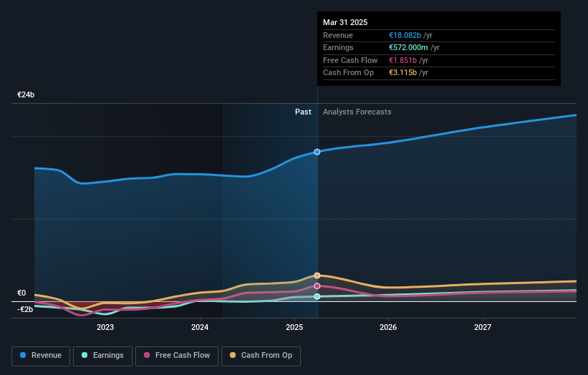Click the 'Earnings' row label in tooltip
The height and width of the screenshot is (375, 588).
(x=338, y=47)
